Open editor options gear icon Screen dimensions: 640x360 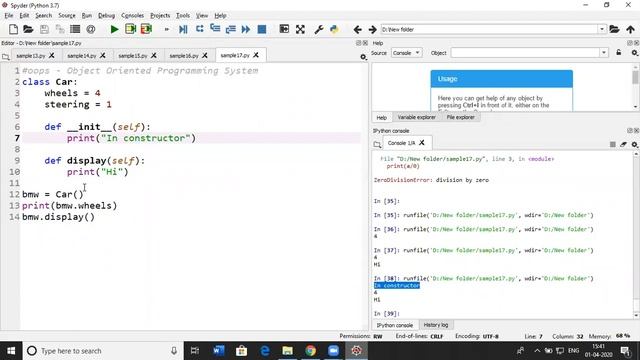tap(363, 57)
